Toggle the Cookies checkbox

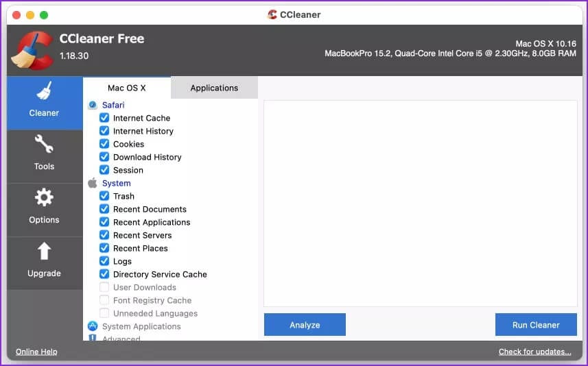(x=104, y=144)
